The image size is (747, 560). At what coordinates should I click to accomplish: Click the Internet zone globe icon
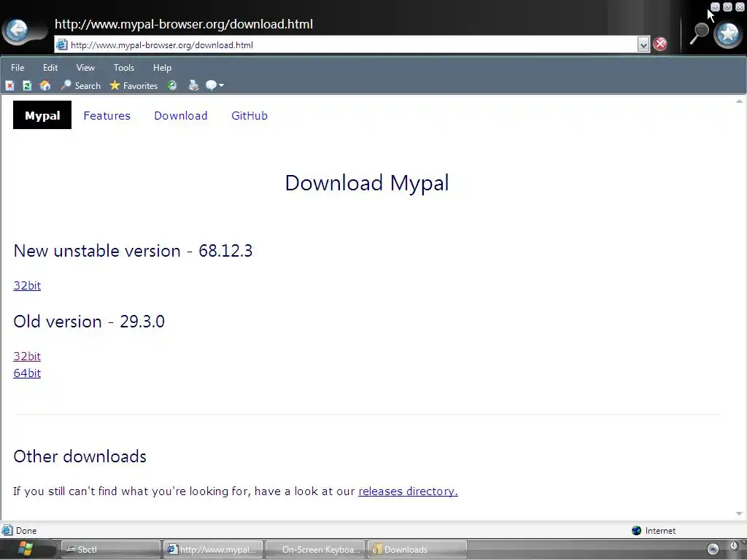[x=636, y=531]
